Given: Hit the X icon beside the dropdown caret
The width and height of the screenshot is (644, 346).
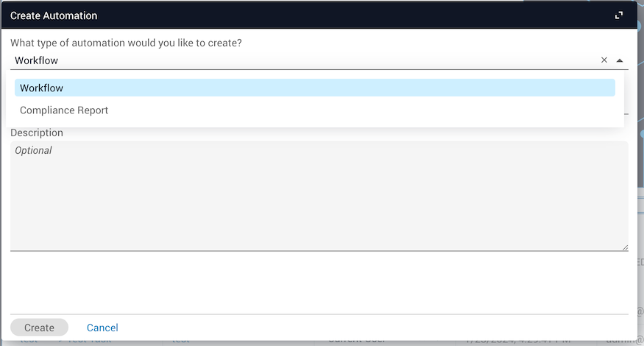Looking at the screenshot, I should point(604,60).
